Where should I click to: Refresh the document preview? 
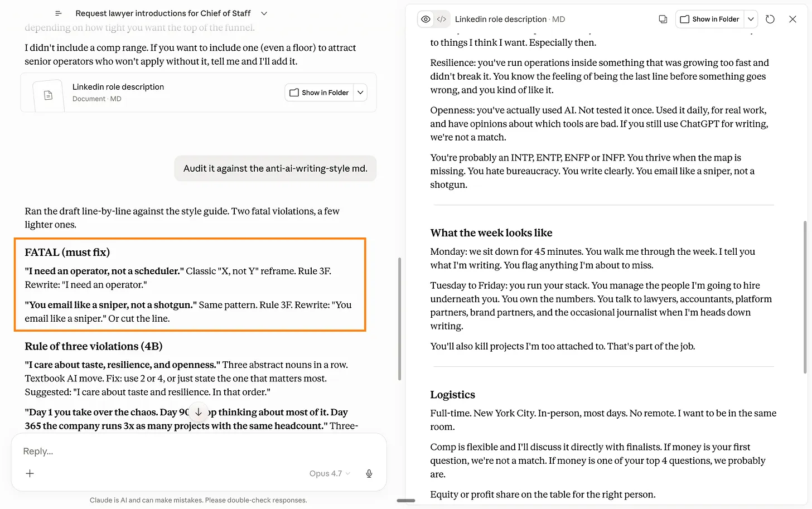click(x=770, y=19)
